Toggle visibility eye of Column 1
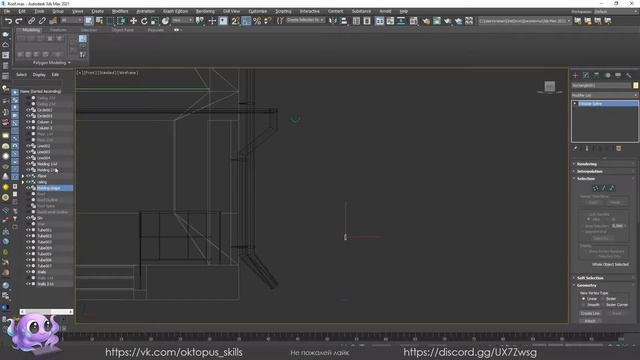The image size is (640, 360). coord(28,122)
